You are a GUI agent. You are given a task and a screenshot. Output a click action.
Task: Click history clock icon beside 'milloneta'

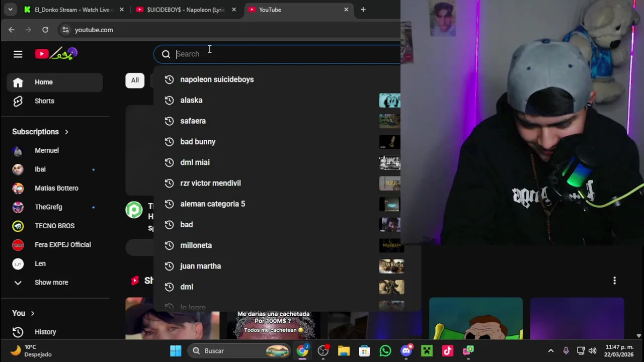[x=169, y=245]
